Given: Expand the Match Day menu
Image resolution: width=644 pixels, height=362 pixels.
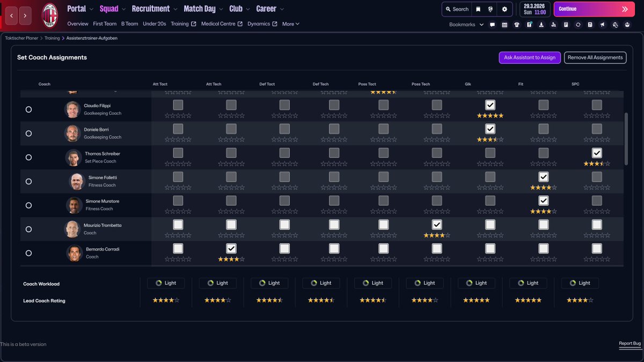Looking at the screenshot, I should point(199,9).
